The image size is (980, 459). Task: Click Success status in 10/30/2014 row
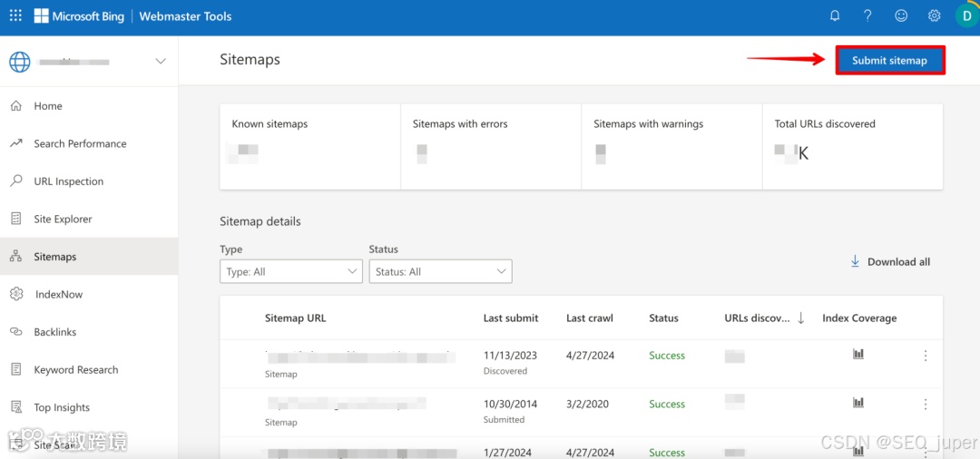pos(667,404)
